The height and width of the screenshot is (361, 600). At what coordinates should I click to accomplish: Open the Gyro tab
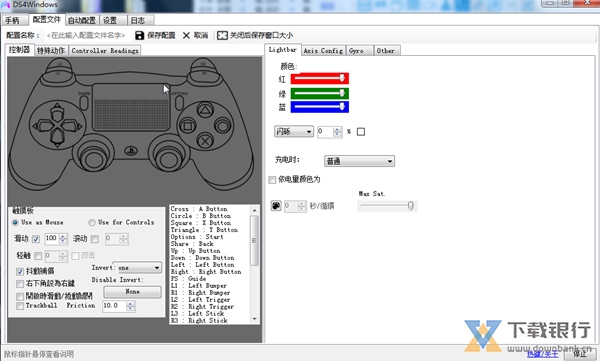(x=359, y=51)
